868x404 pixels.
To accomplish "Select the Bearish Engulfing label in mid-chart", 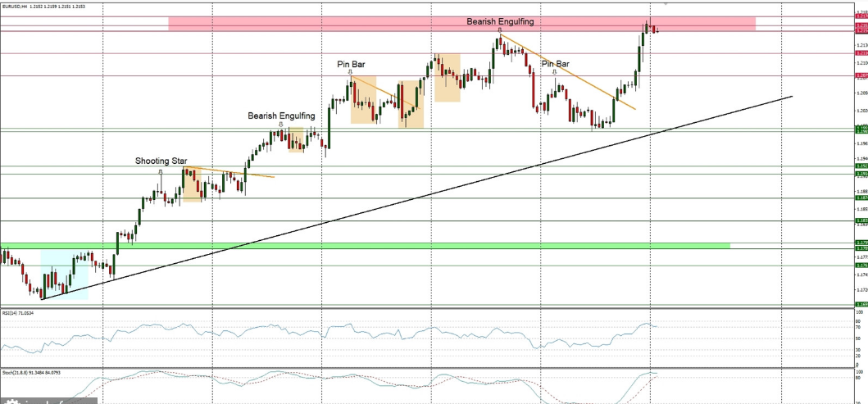I will click(x=281, y=116).
